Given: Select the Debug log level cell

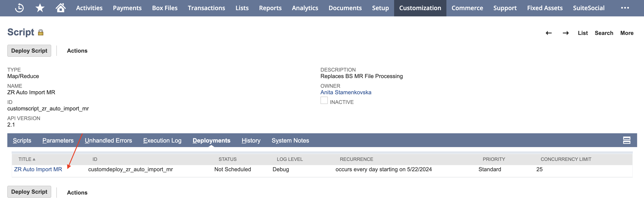Looking at the screenshot, I should [280, 170].
